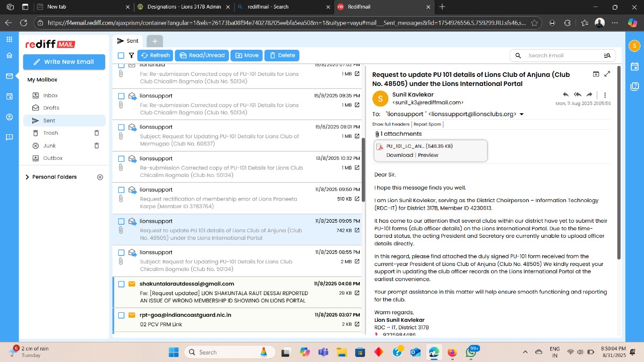Expand the Personal Folders tree
This screenshot has height=362, width=644.
[27, 177]
